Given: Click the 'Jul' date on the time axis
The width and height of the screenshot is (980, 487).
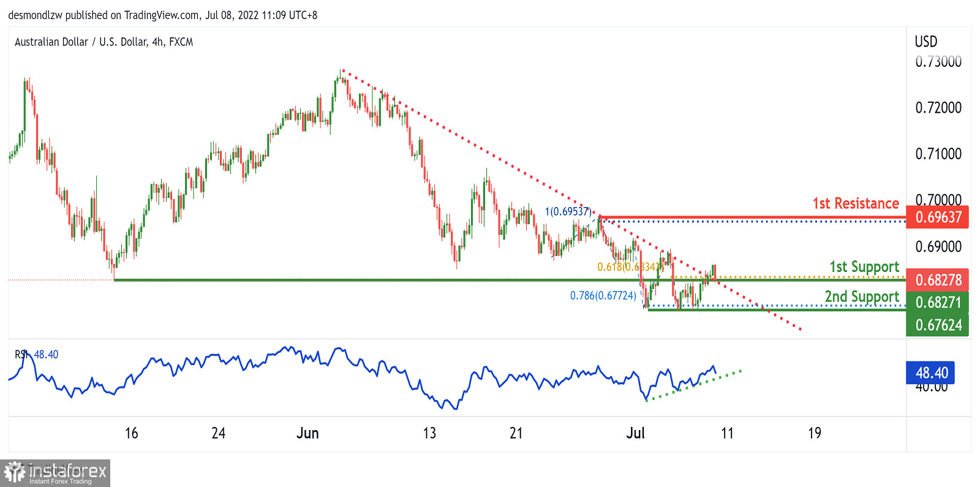Looking at the screenshot, I should (635, 433).
